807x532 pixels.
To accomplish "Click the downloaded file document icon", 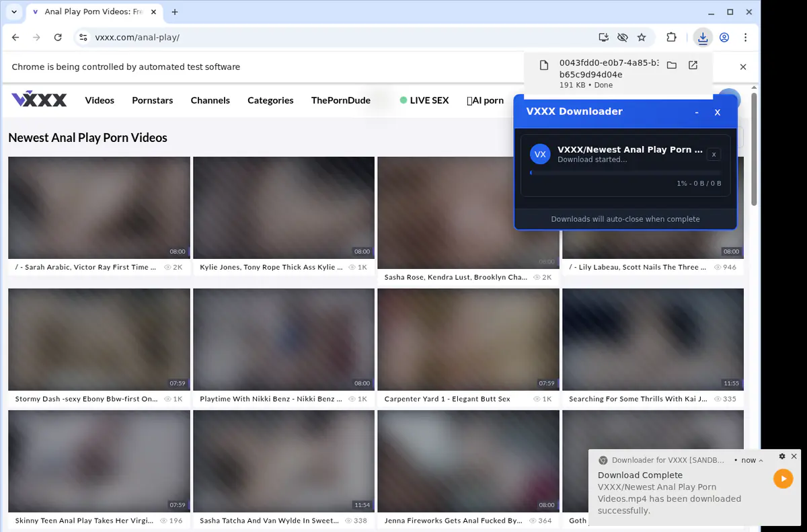I will (544, 65).
